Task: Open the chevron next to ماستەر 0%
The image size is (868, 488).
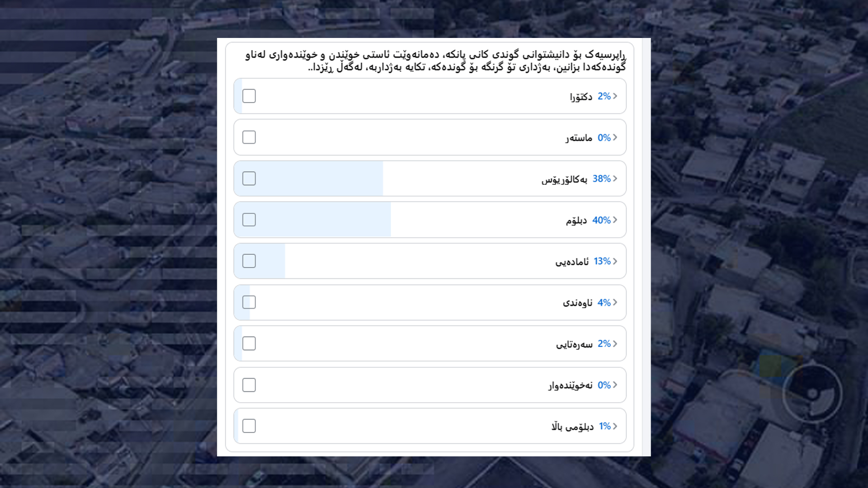Action: (x=615, y=137)
